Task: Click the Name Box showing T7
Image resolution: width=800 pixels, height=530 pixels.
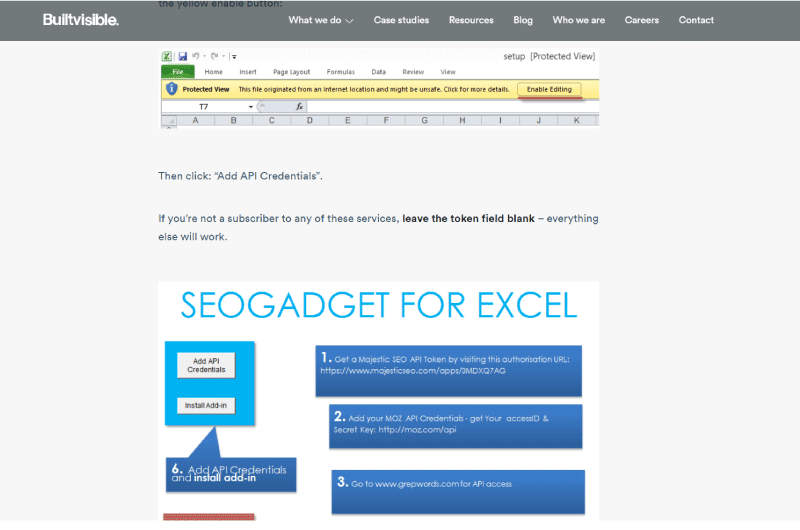Action: (204, 107)
